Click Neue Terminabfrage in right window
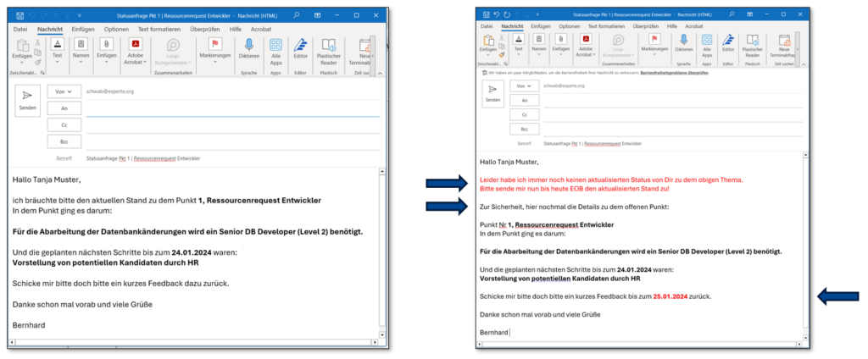868x359 pixels. (784, 46)
